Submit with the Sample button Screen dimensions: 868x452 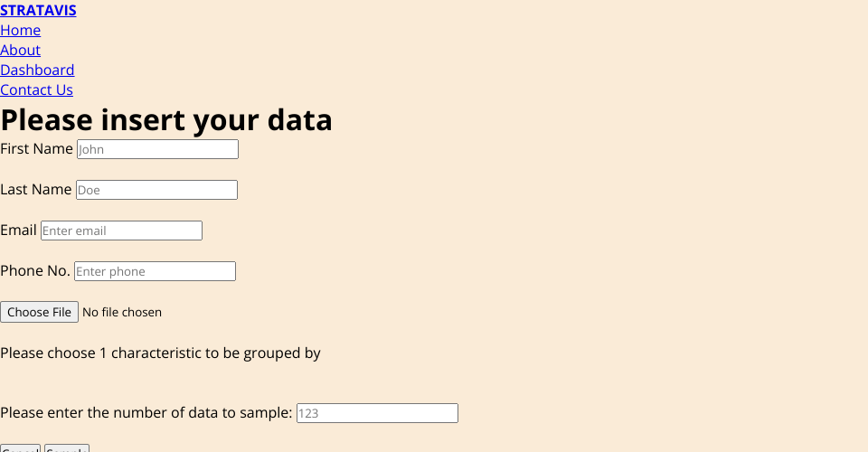[x=67, y=448]
